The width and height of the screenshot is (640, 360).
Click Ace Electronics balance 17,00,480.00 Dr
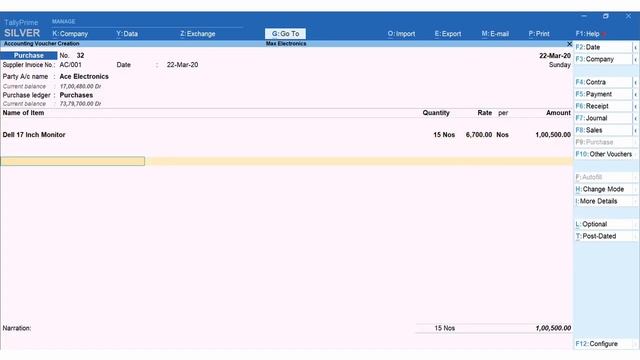(x=80, y=87)
